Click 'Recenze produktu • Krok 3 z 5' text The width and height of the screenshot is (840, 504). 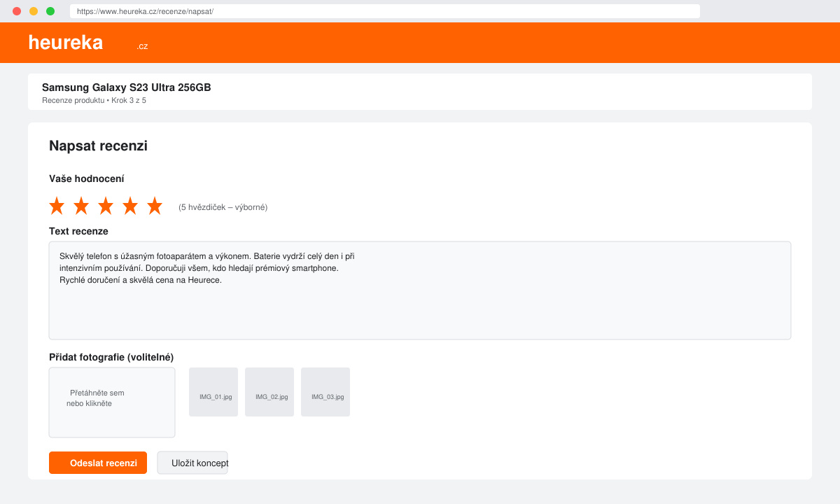click(x=94, y=101)
